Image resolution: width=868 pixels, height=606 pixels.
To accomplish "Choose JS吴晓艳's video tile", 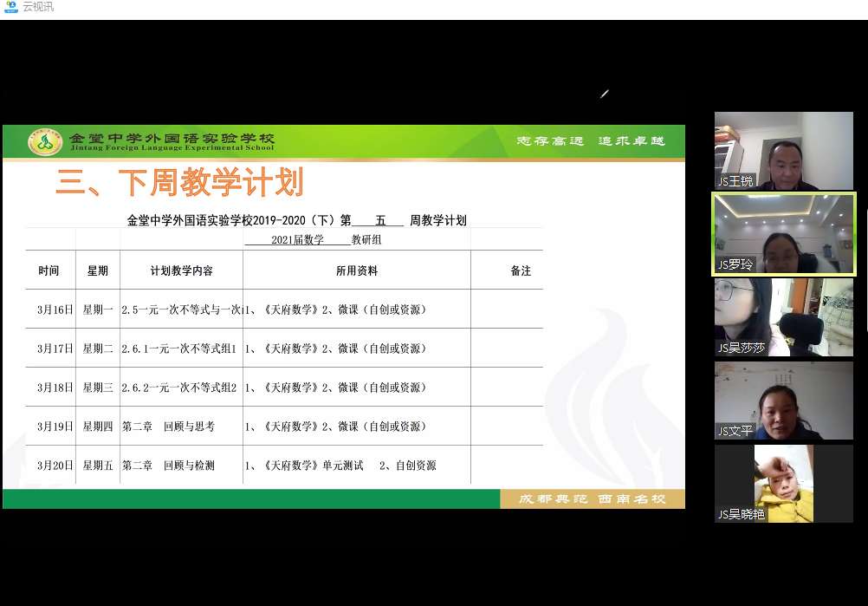I will 783,484.
